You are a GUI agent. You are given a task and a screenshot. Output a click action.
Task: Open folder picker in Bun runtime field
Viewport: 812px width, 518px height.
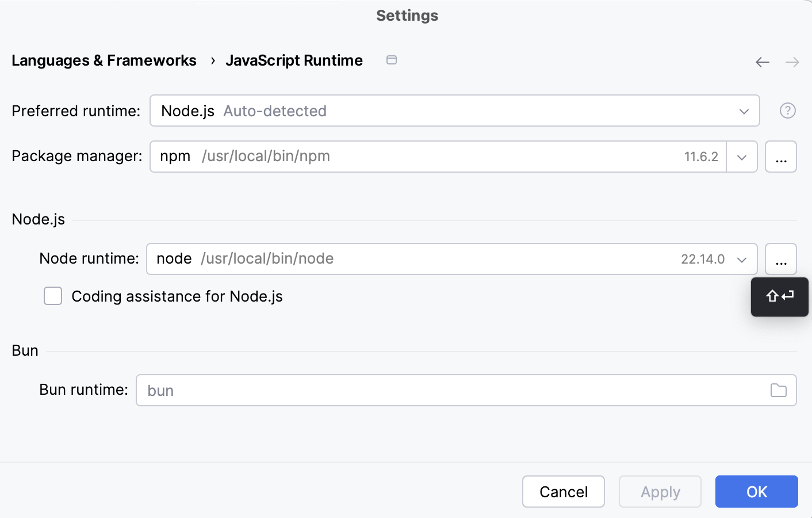point(779,390)
